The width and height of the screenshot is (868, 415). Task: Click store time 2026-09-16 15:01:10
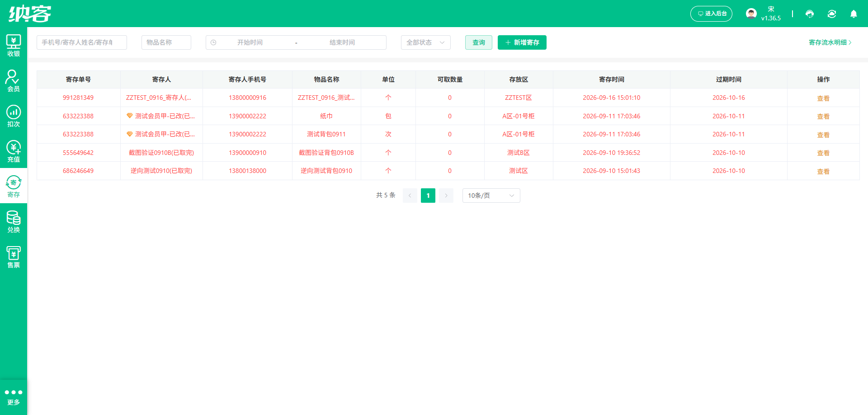coord(612,98)
